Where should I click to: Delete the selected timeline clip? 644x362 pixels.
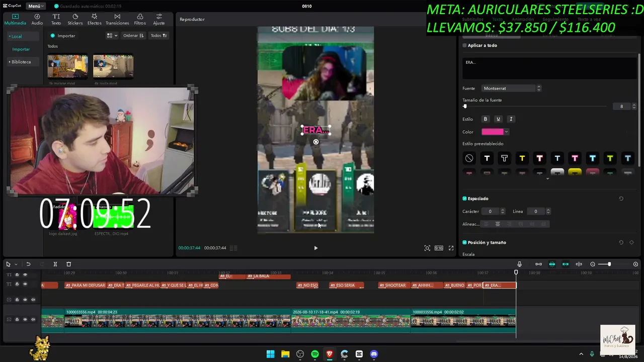click(x=69, y=264)
